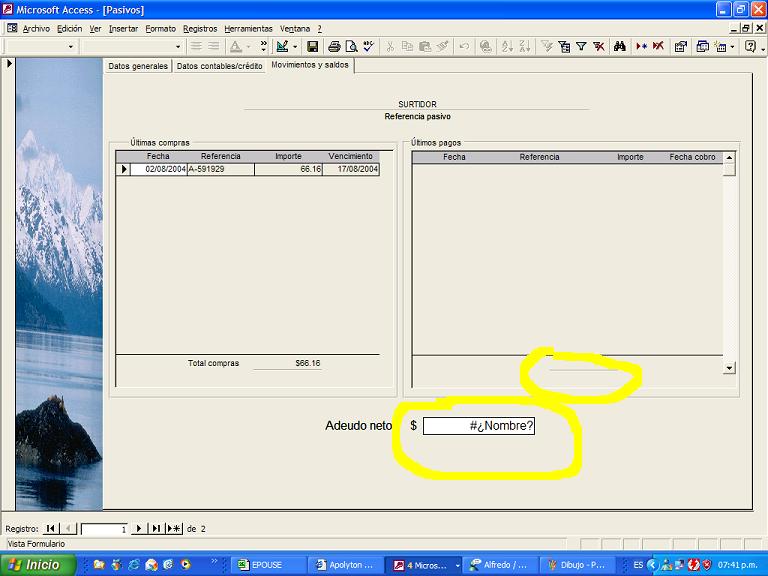This screenshot has width=768, height=576.
Task: Delete record using the red X icon
Action: pos(658,47)
